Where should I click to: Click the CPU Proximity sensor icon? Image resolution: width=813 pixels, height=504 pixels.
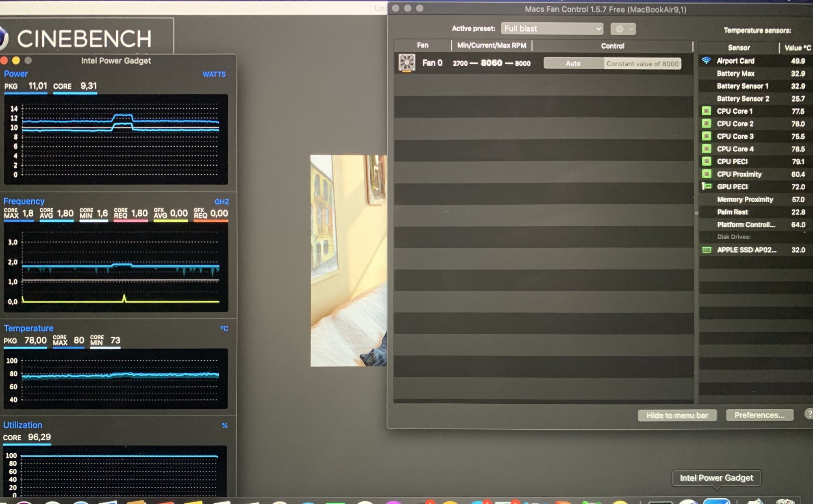706,174
